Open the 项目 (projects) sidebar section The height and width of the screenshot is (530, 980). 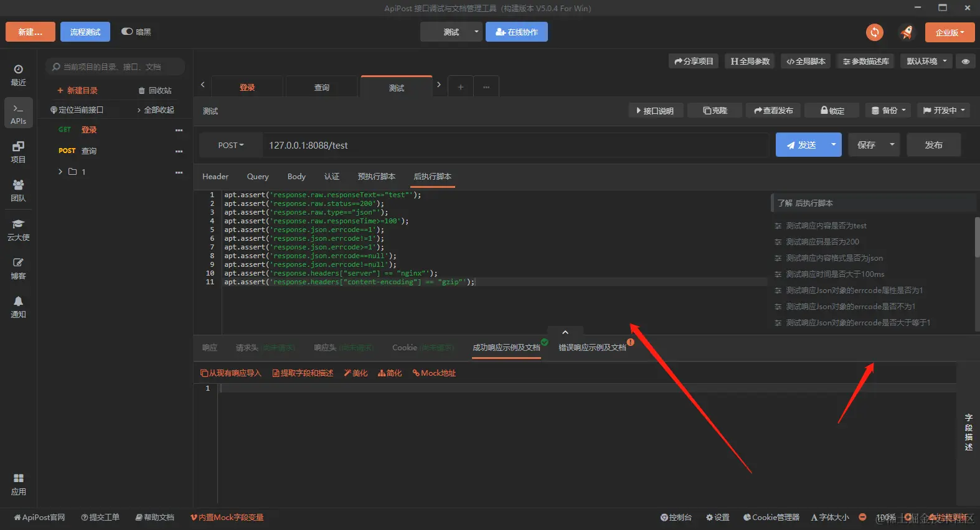[x=18, y=152]
